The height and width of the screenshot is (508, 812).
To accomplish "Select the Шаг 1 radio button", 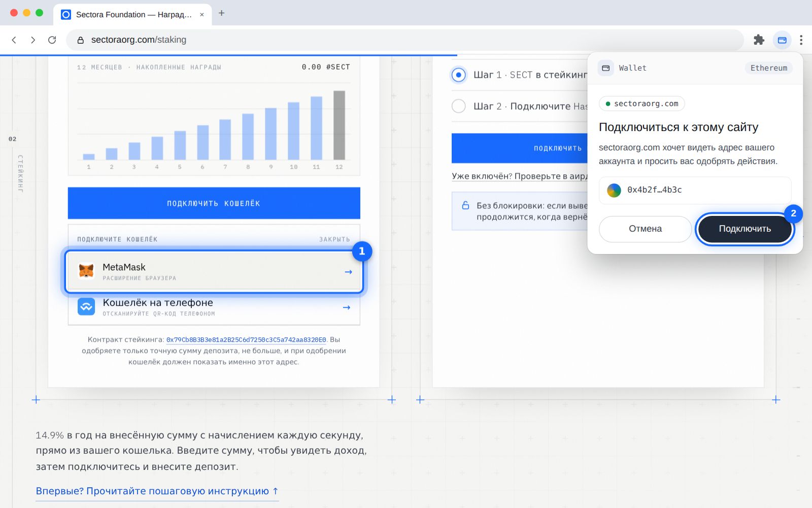I will (458, 75).
